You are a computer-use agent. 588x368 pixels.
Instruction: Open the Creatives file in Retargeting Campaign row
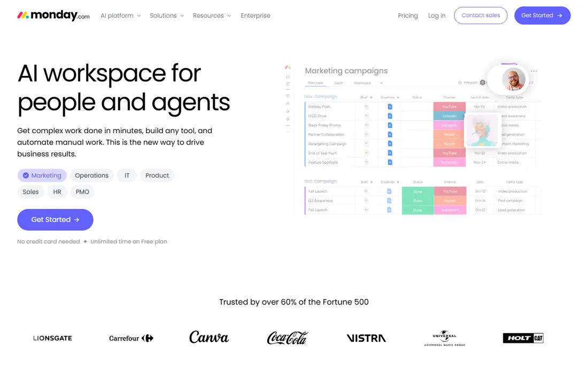click(390, 144)
